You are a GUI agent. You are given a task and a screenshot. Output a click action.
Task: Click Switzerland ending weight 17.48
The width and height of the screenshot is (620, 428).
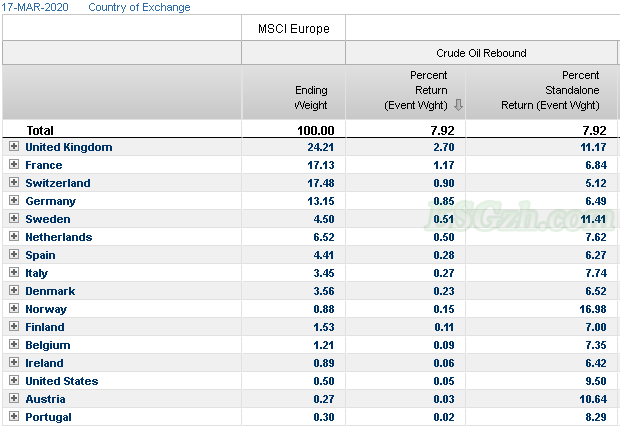(x=321, y=183)
